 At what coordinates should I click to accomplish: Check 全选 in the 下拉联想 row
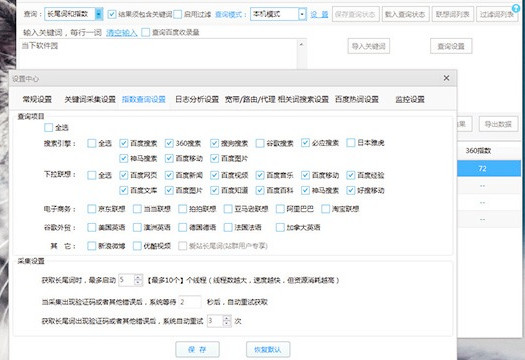(x=92, y=175)
